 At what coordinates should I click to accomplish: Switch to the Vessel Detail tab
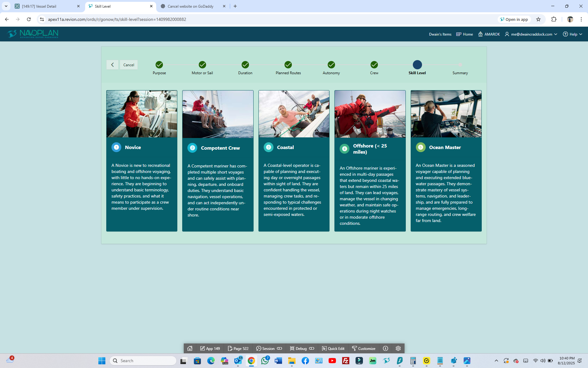[x=46, y=6]
